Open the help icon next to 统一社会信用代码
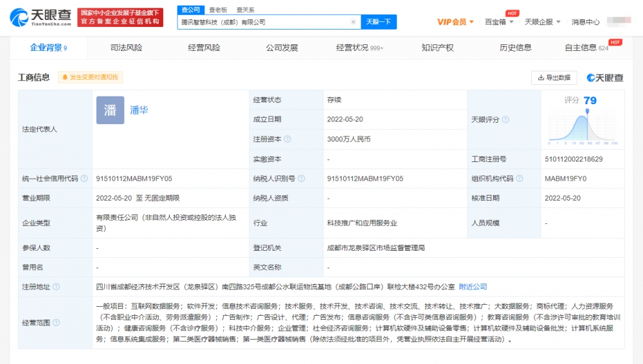 (x=84, y=179)
